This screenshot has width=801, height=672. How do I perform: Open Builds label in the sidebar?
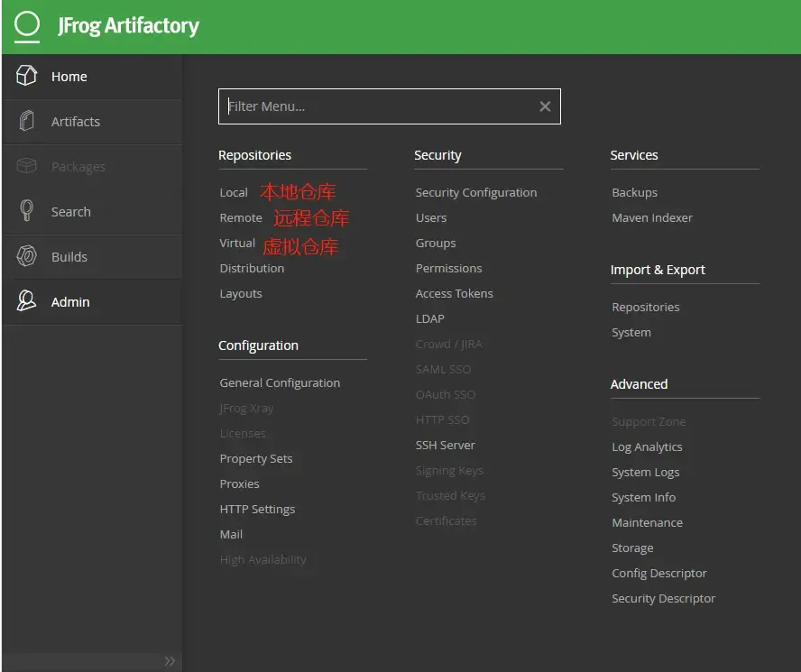69,256
